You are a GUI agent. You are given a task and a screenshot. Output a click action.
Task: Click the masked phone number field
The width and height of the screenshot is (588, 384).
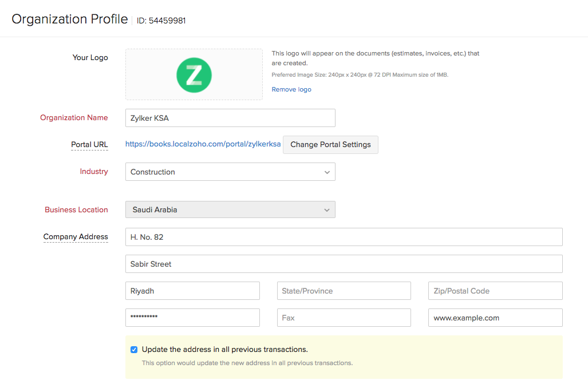click(192, 317)
